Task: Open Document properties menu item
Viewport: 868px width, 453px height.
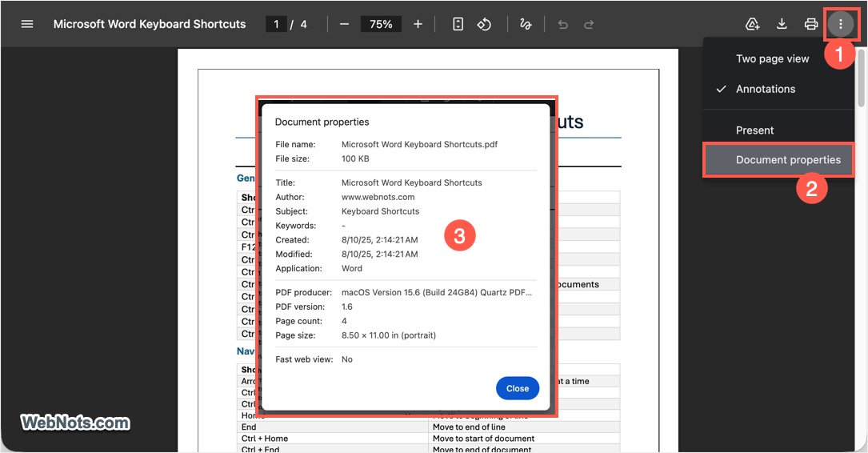Action: (778, 160)
